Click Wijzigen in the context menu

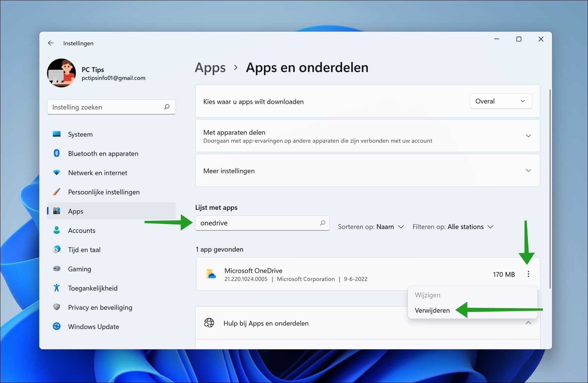click(x=427, y=295)
